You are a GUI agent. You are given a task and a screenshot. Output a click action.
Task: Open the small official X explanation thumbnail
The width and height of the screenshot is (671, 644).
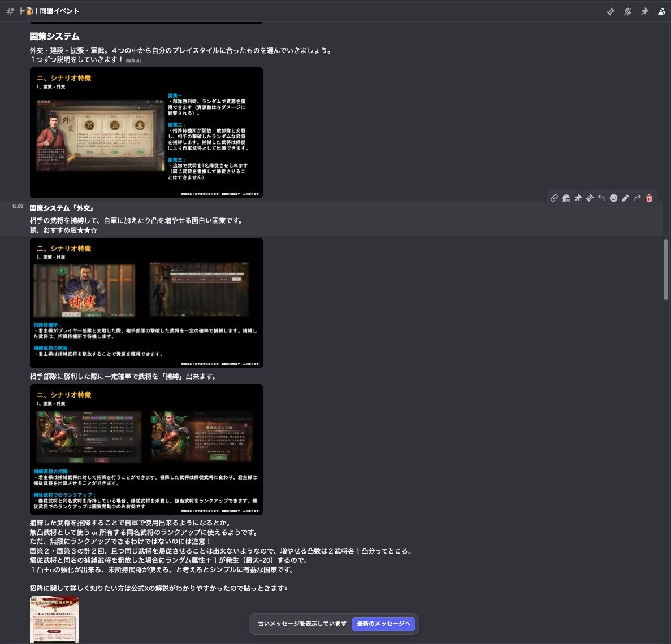pos(54,620)
